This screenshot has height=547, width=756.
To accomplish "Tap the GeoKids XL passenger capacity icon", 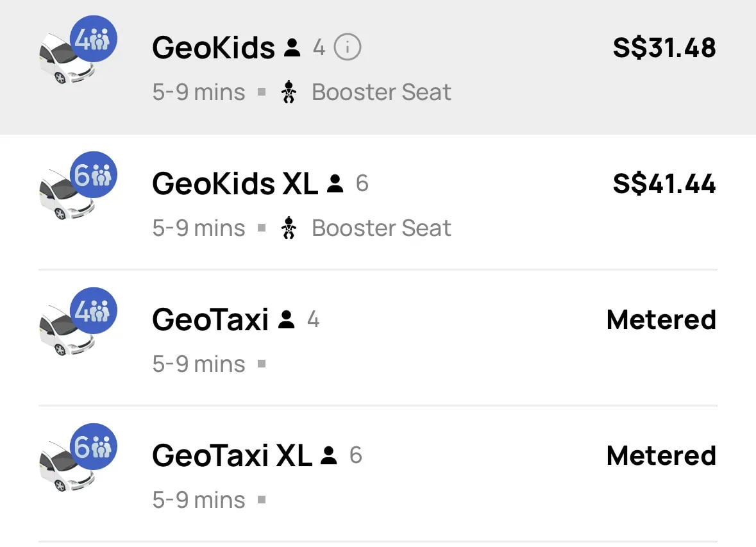I will coord(335,184).
